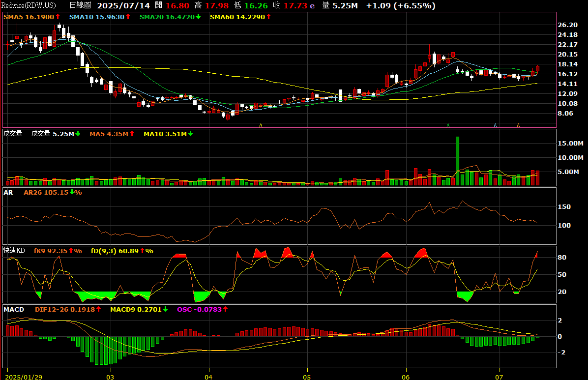Image resolution: width=588 pixels, height=380 pixels.
Task: Click the yellow triangle marker below the price chart
Action: coord(261,126)
